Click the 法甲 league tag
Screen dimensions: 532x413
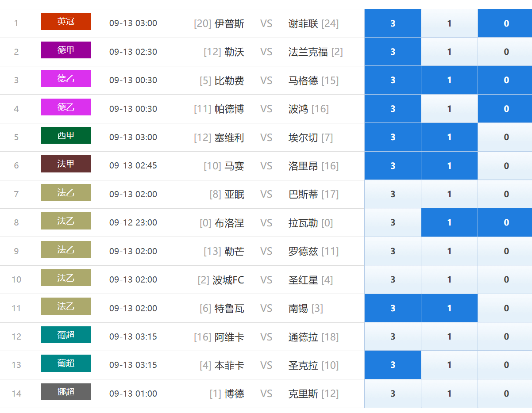pos(66,164)
